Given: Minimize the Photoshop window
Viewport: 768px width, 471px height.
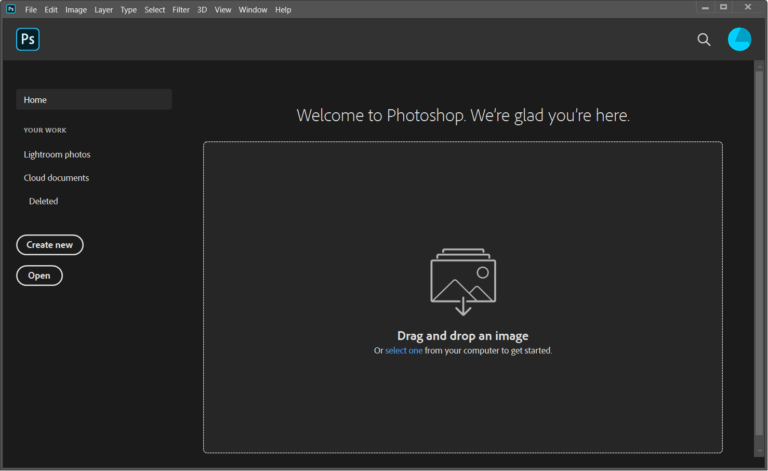Looking at the screenshot, I should point(705,8).
